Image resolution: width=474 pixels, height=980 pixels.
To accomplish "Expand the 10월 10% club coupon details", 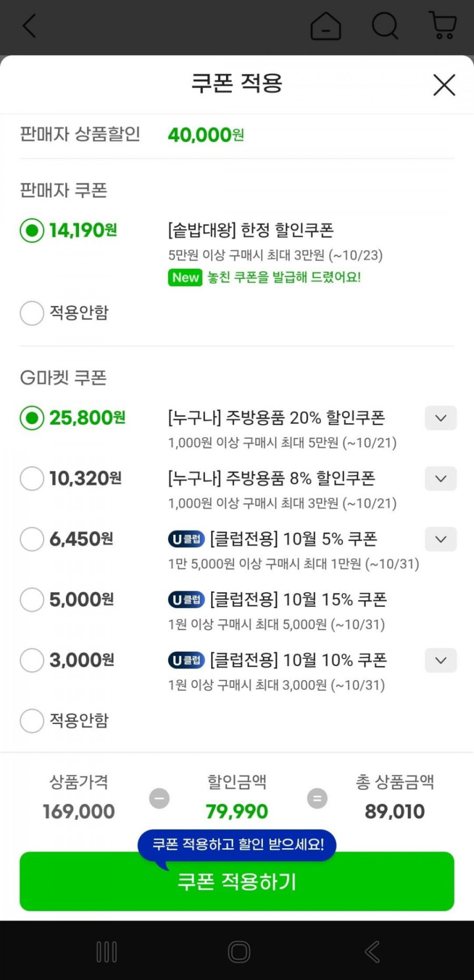I will [x=441, y=660].
